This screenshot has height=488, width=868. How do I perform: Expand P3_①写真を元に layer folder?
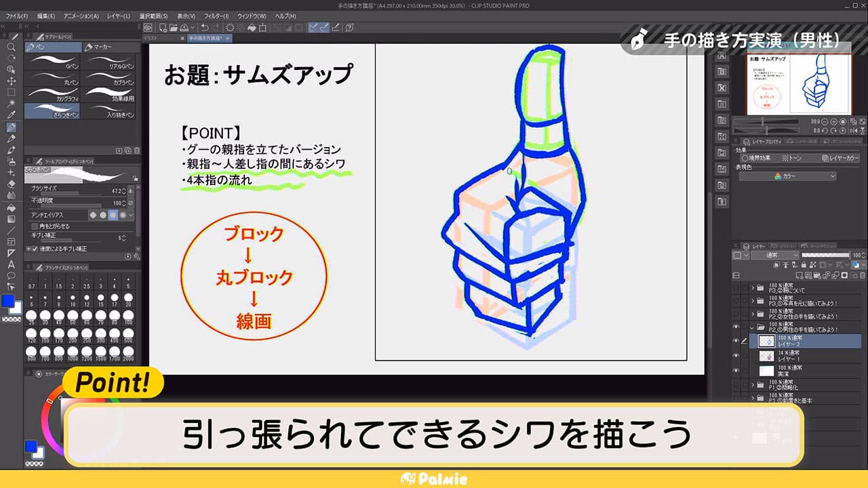753,300
